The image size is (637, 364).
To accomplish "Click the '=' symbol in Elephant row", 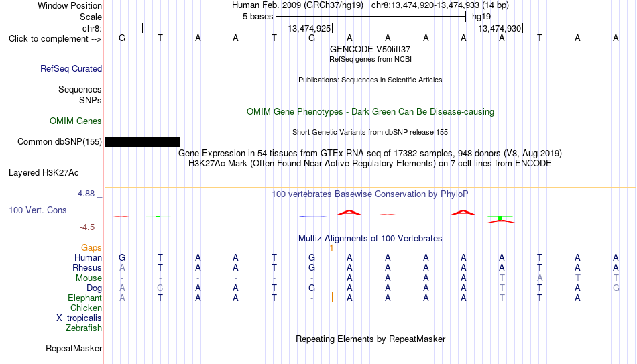I will [x=616, y=298].
